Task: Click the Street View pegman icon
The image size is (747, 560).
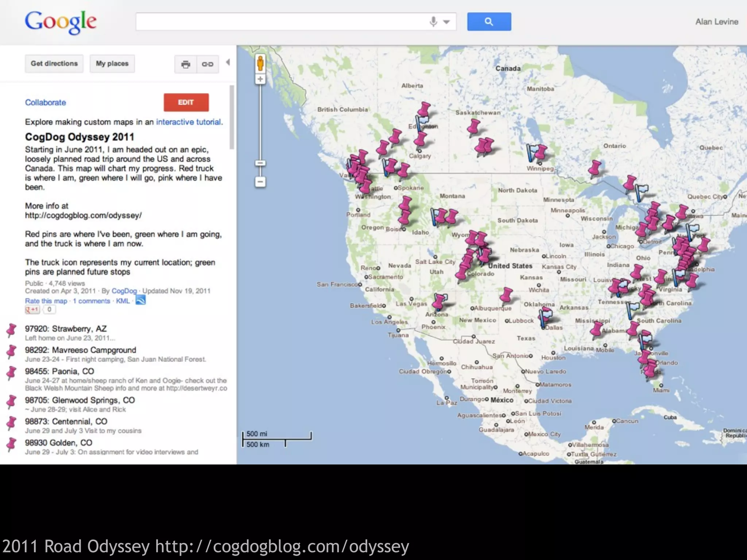Action: coord(260,63)
